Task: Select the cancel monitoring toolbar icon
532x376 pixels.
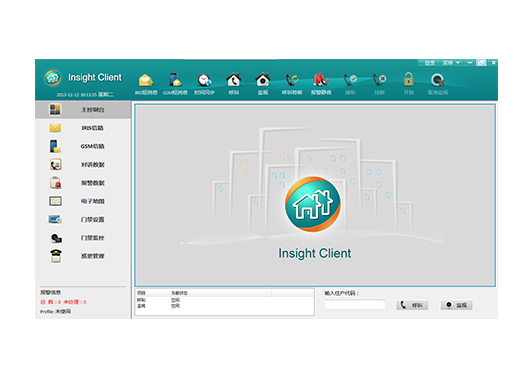Action: 438,80
